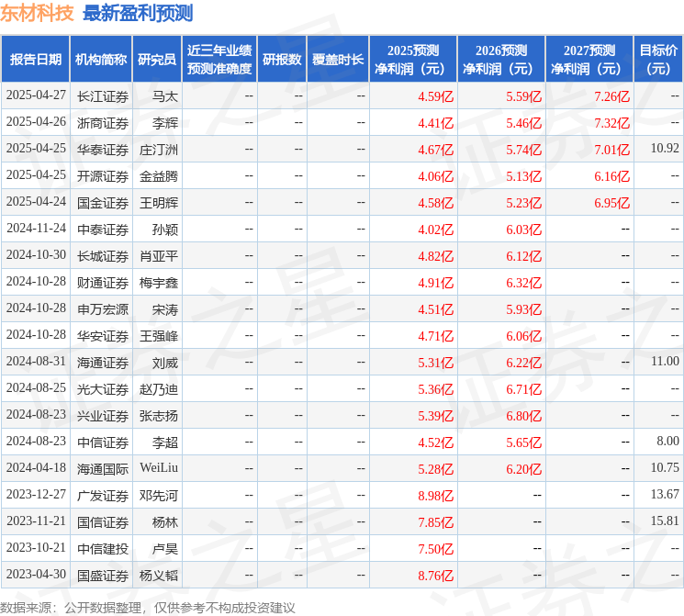Select the 浙商证券 institution cell
The width and height of the screenshot is (684, 616).
pos(103,123)
